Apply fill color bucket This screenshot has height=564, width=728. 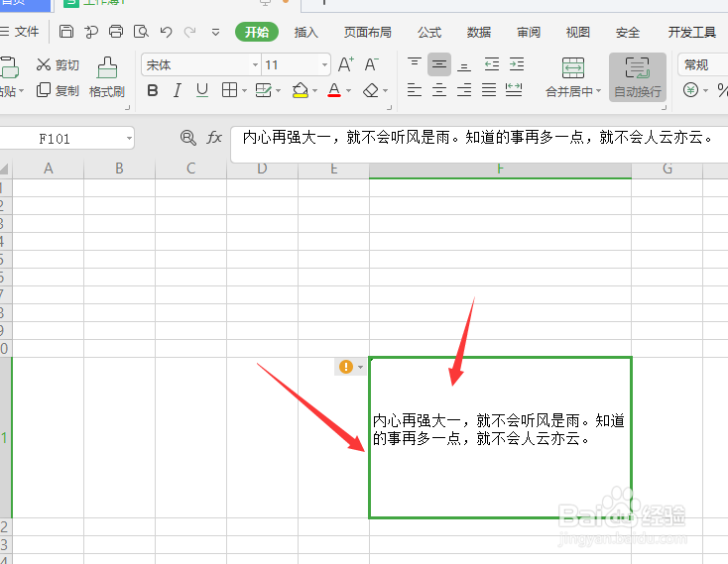[301, 90]
